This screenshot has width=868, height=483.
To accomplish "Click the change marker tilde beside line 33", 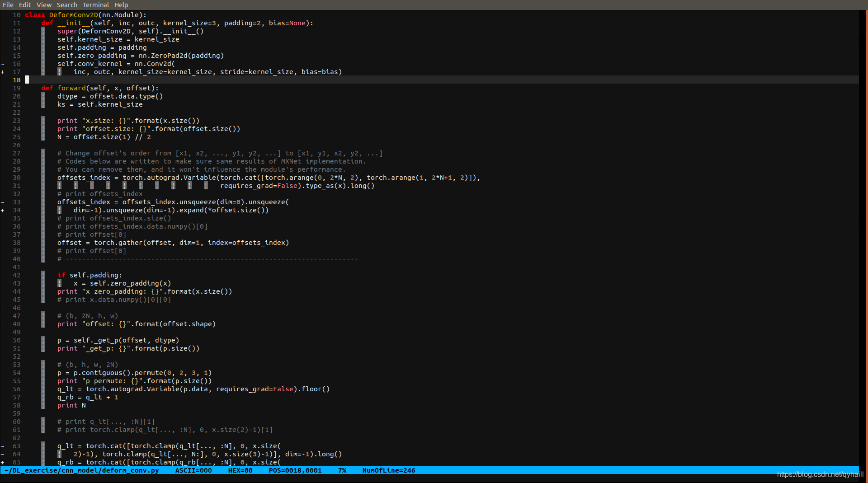I will pyautogui.click(x=3, y=202).
